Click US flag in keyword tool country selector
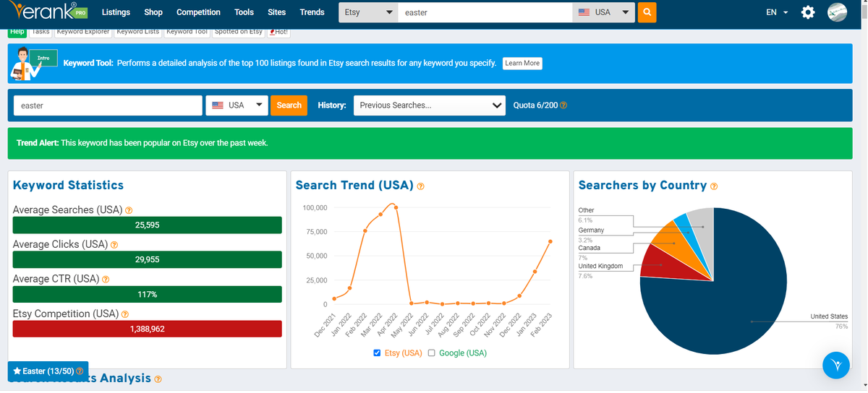The image size is (868, 393). 218,105
